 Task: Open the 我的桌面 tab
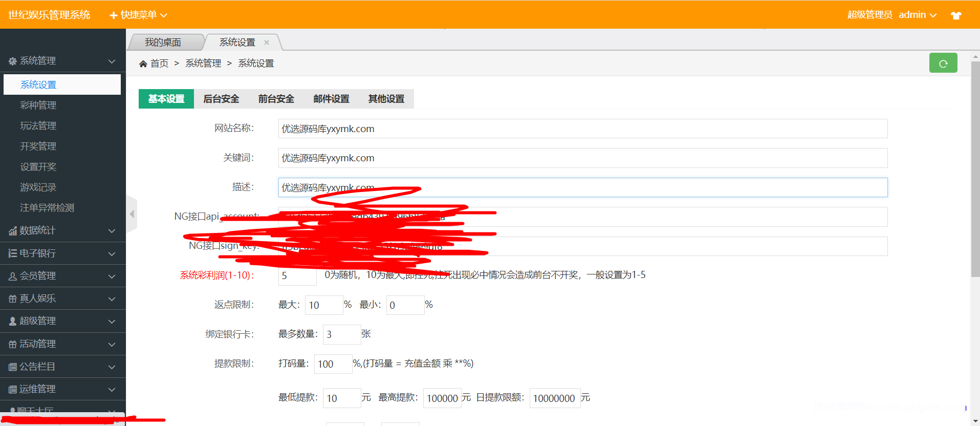[163, 42]
